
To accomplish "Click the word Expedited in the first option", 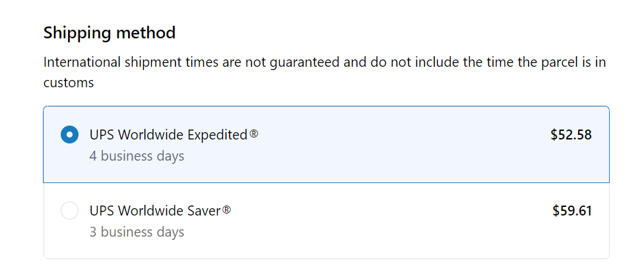I will coord(216,135).
